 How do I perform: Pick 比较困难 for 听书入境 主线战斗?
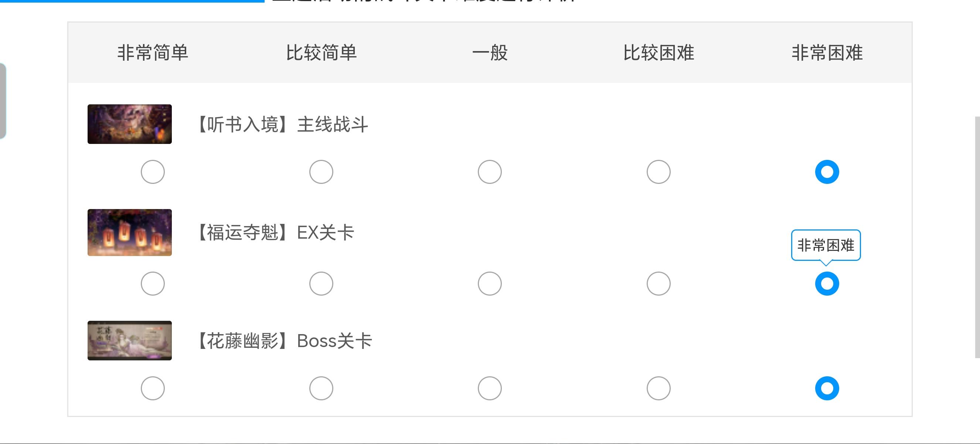(x=658, y=172)
